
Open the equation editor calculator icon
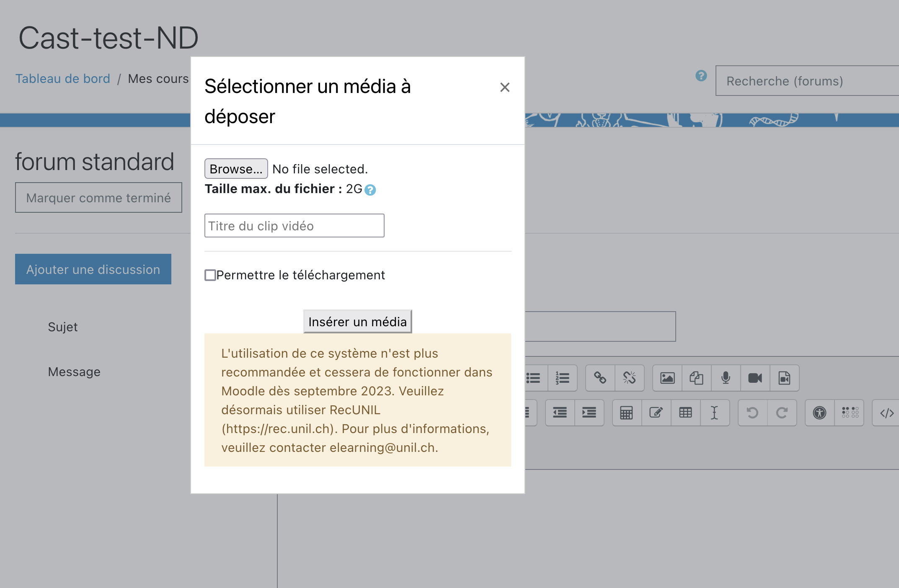click(627, 413)
